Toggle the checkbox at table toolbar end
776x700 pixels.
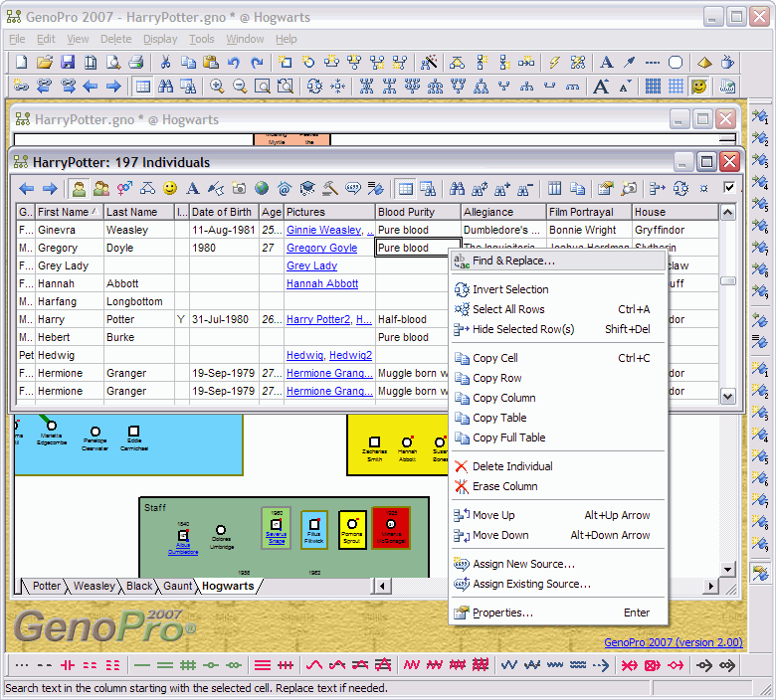pyautogui.click(x=729, y=188)
